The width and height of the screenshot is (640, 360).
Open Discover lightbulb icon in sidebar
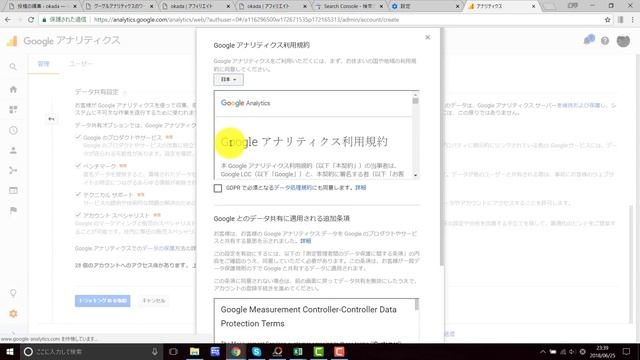(13, 293)
